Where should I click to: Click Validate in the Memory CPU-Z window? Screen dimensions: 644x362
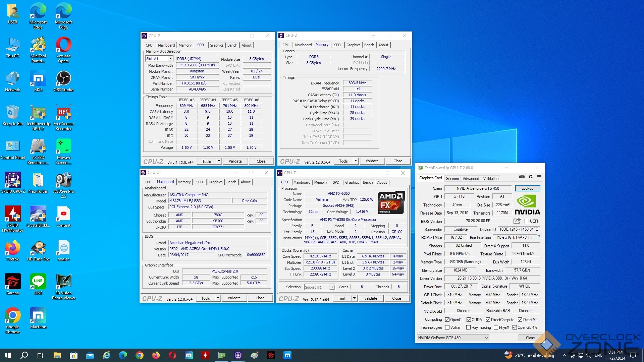(372, 161)
